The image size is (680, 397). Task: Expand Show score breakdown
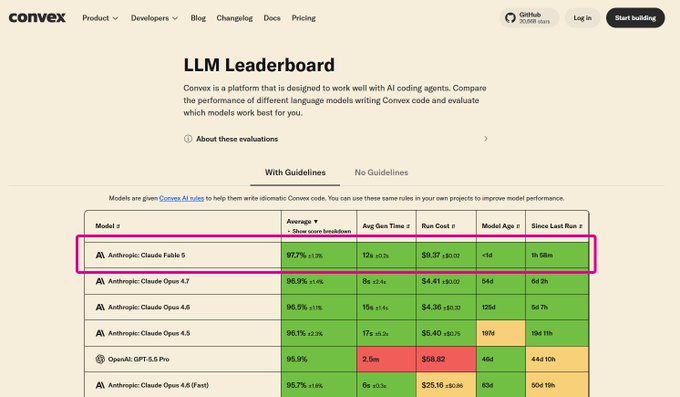(x=319, y=231)
